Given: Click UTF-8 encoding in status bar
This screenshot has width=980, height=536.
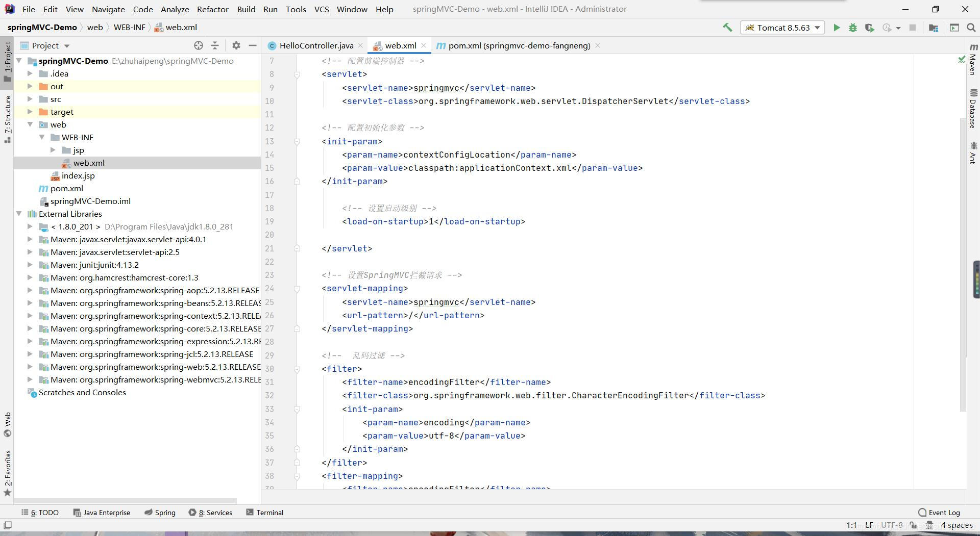Looking at the screenshot, I should [x=892, y=525].
